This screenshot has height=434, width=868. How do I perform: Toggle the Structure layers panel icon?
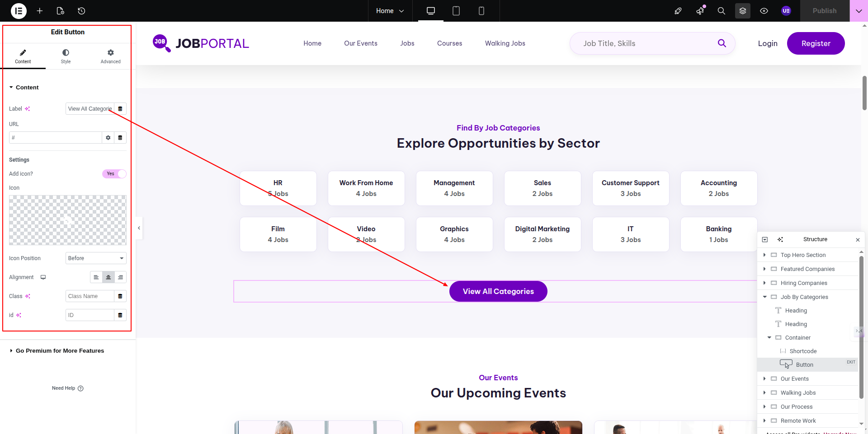coord(742,11)
